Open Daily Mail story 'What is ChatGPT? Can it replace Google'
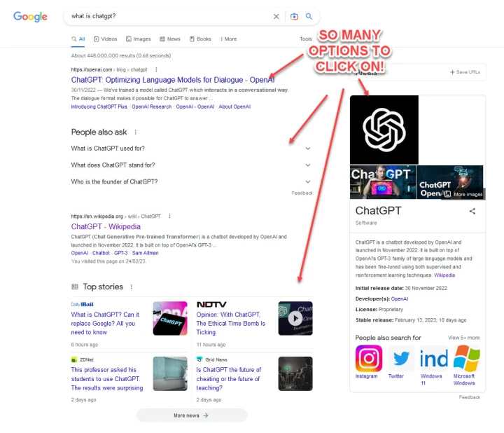Image resolution: width=504 pixels, height=433 pixels. (x=105, y=323)
